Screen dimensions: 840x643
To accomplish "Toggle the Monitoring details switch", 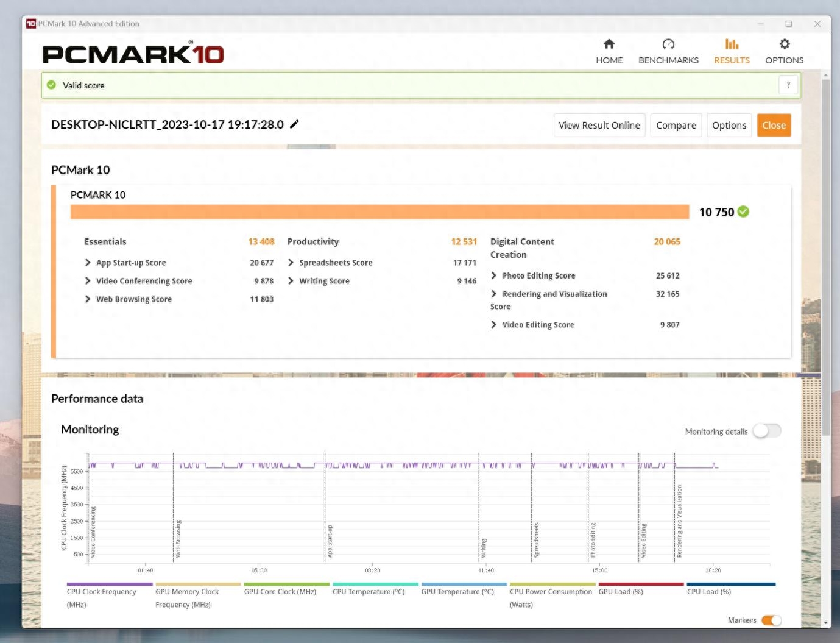I will [767, 431].
